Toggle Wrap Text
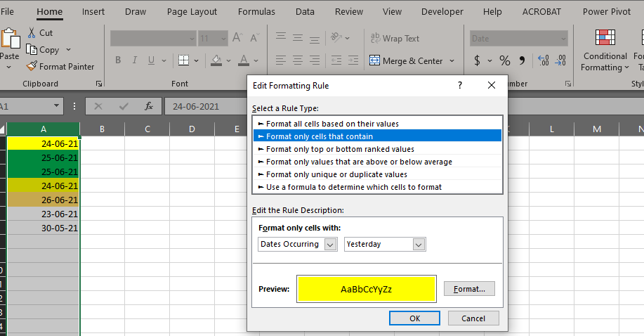 [395, 38]
